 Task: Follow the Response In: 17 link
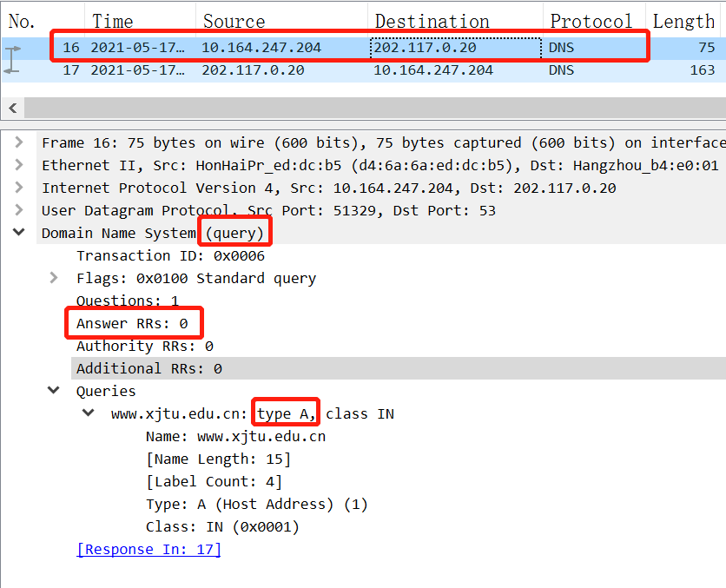tap(148, 548)
